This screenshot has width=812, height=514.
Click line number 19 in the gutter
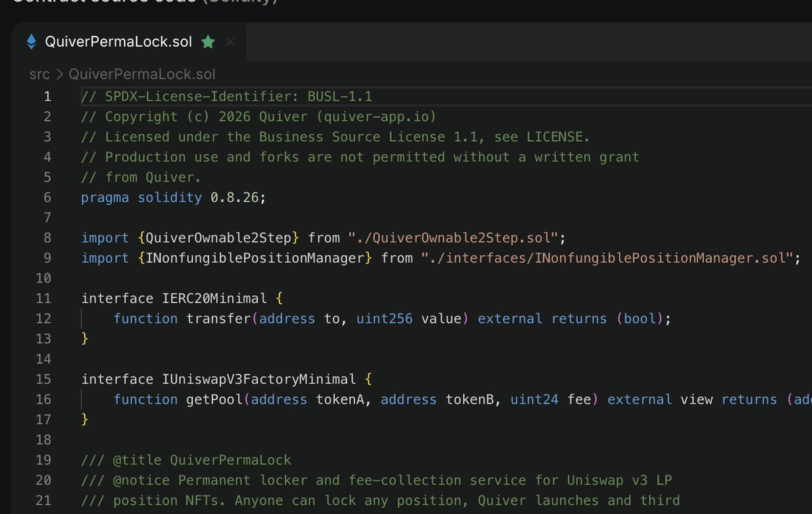[x=43, y=461]
